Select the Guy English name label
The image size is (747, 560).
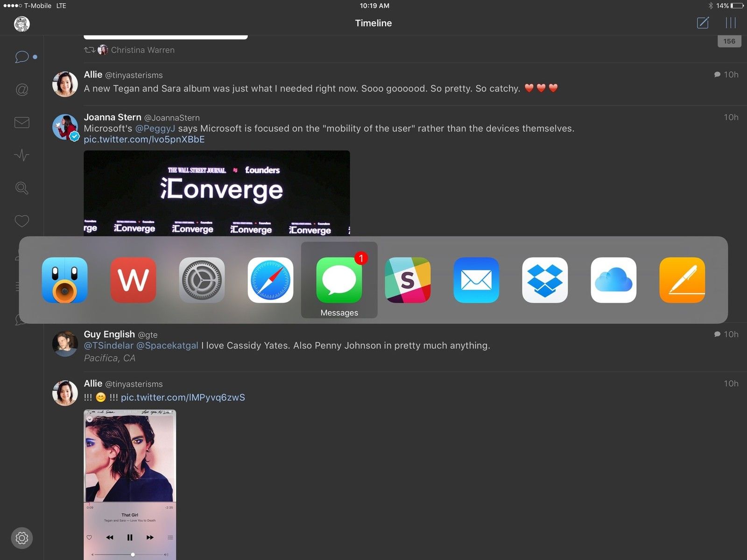click(109, 334)
